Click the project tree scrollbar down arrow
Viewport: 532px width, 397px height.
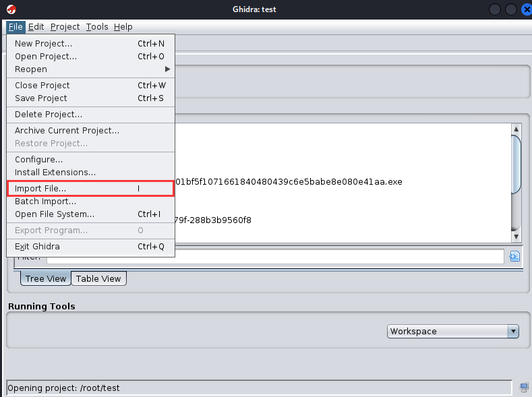(x=516, y=237)
